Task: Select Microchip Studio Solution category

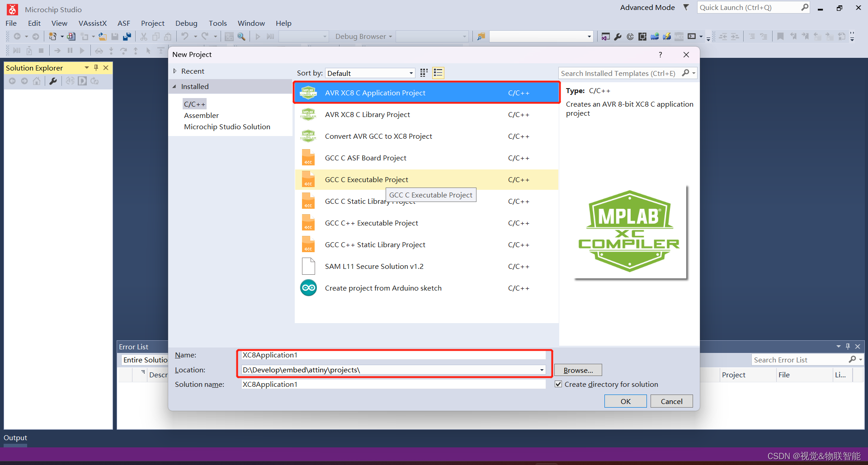Action: (x=227, y=127)
